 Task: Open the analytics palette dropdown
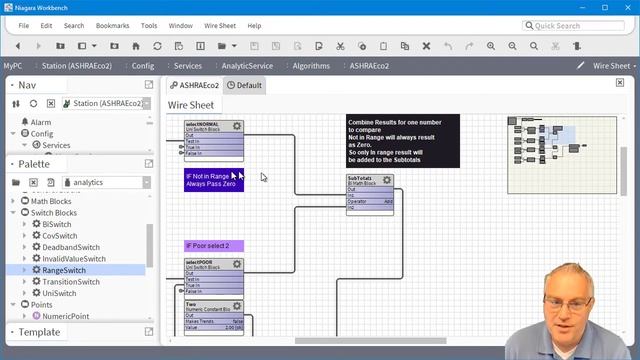pos(147,182)
